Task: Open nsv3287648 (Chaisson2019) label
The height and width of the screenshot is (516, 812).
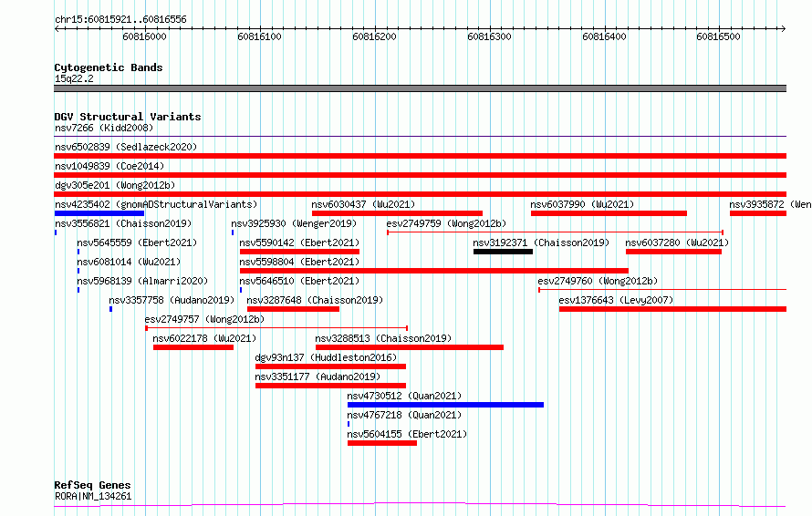Action: [315, 300]
